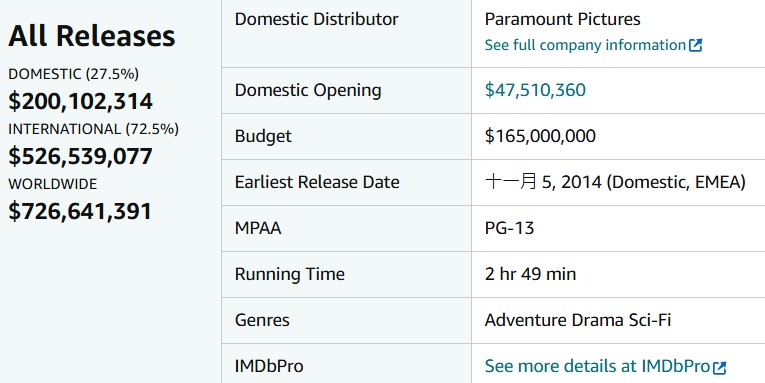Follow See more details at IMDbPro link
Viewport: 765px width, 383px height.
[x=605, y=366]
